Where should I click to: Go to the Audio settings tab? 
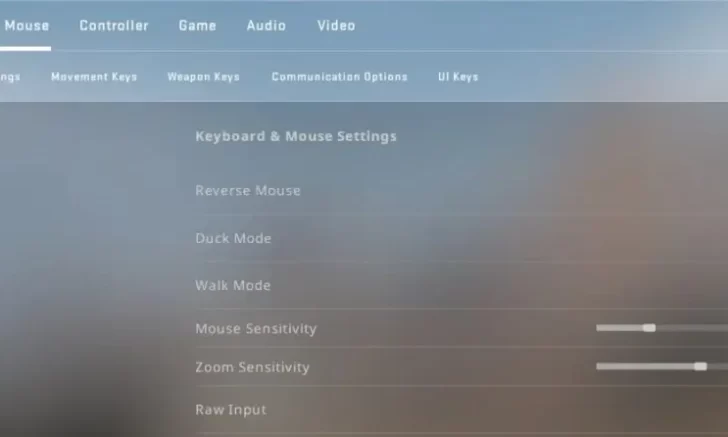[266, 26]
